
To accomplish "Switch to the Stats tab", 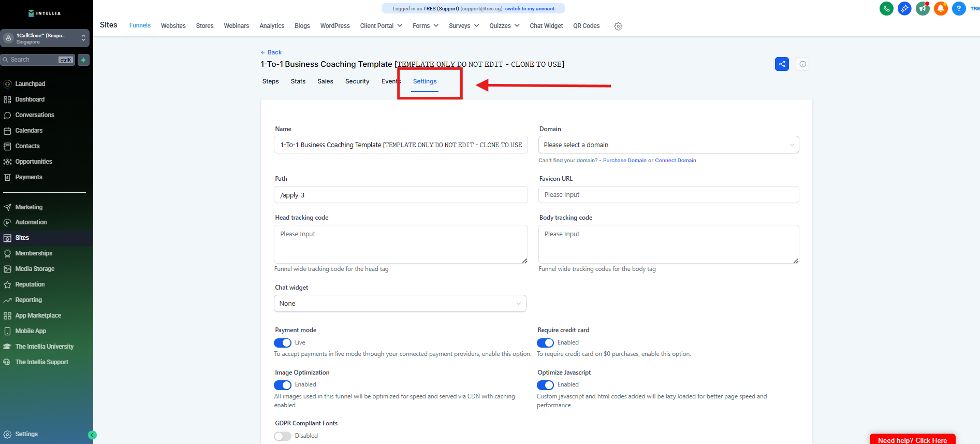I will point(298,82).
